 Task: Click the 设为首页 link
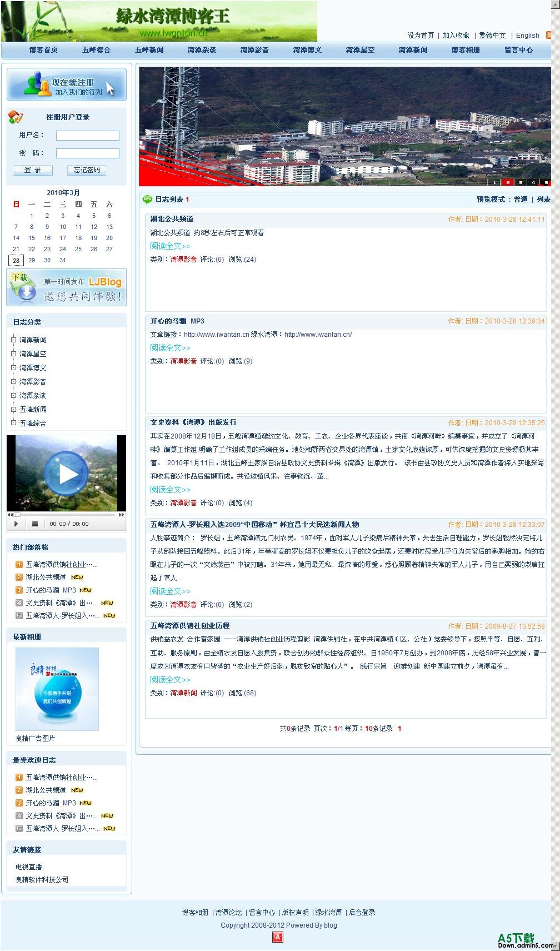421,36
